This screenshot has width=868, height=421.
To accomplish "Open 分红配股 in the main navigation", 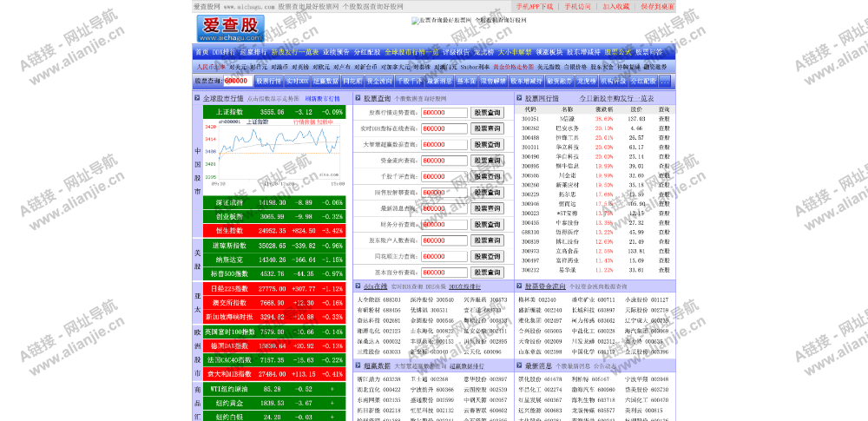I will click(x=367, y=52).
